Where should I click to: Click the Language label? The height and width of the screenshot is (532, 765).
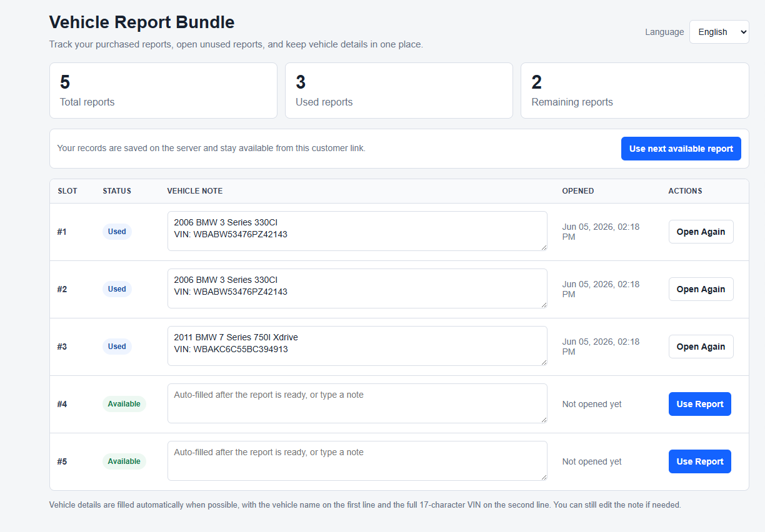(664, 32)
